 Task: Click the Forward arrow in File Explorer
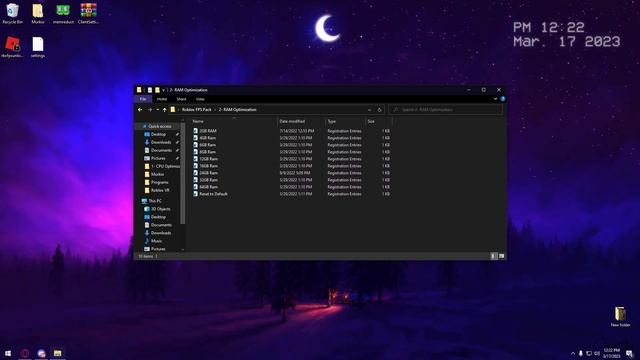point(150,110)
